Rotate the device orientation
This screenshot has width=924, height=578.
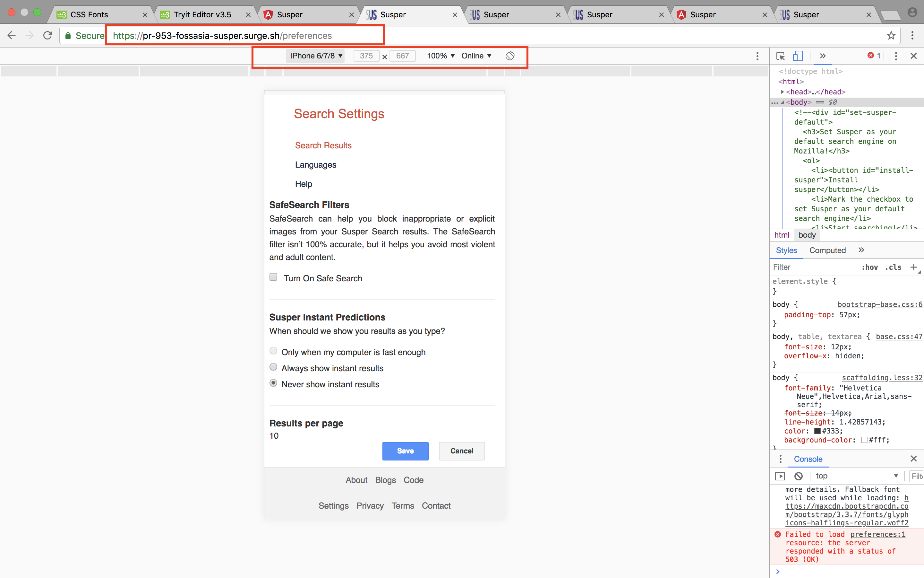(510, 56)
